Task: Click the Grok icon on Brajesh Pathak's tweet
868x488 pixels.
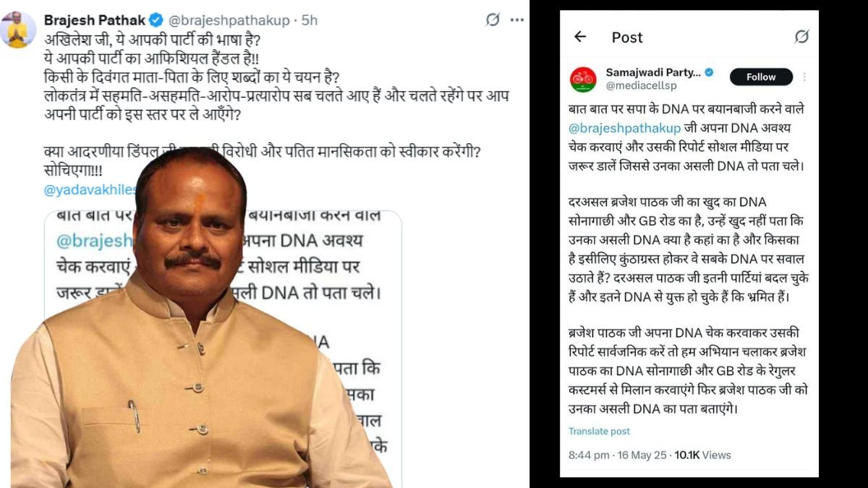Action: point(492,20)
